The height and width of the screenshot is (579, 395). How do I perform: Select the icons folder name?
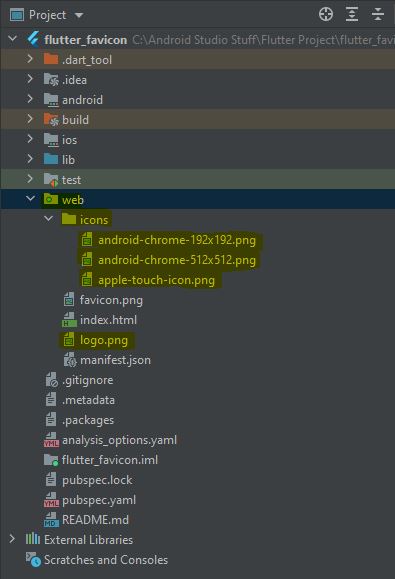[x=94, y=220]
